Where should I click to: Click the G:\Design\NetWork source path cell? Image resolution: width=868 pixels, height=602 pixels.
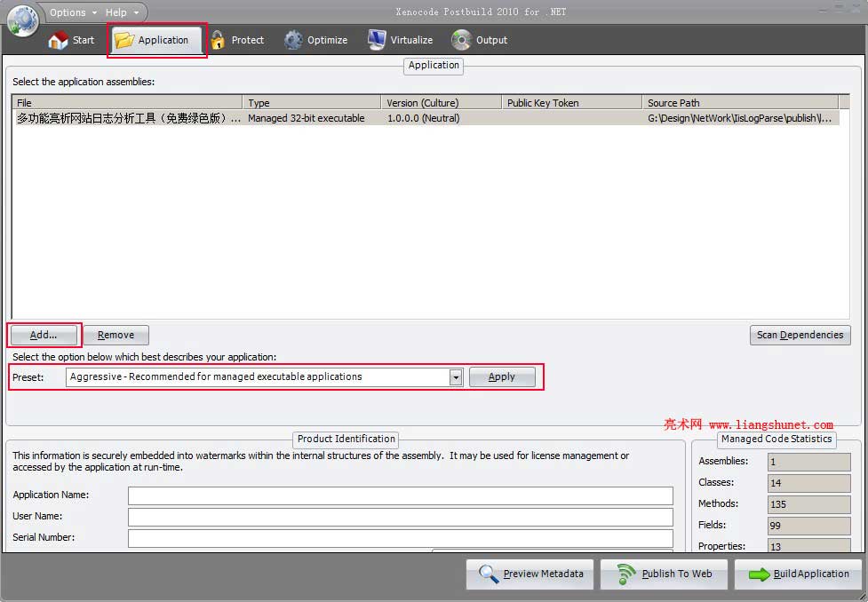click(739, 118)
